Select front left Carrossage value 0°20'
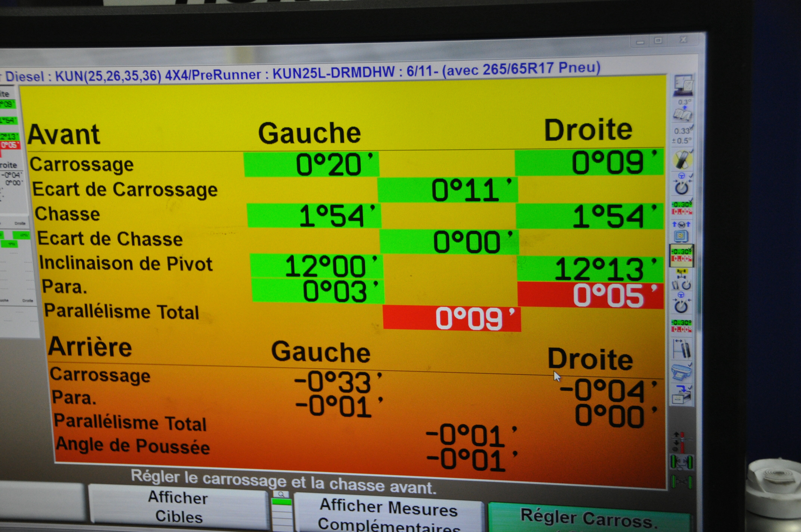This screenshot has height=532, width=801. tap(311, 165)
